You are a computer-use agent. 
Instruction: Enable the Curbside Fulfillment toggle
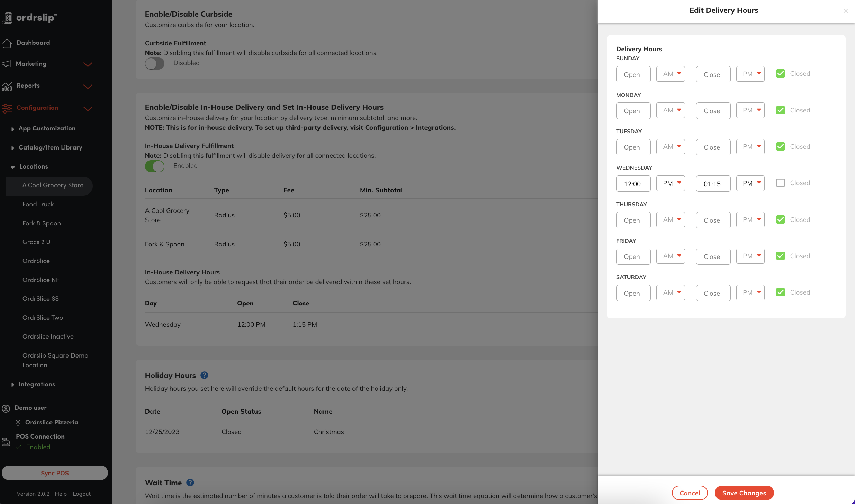click(x=154, y=63)
